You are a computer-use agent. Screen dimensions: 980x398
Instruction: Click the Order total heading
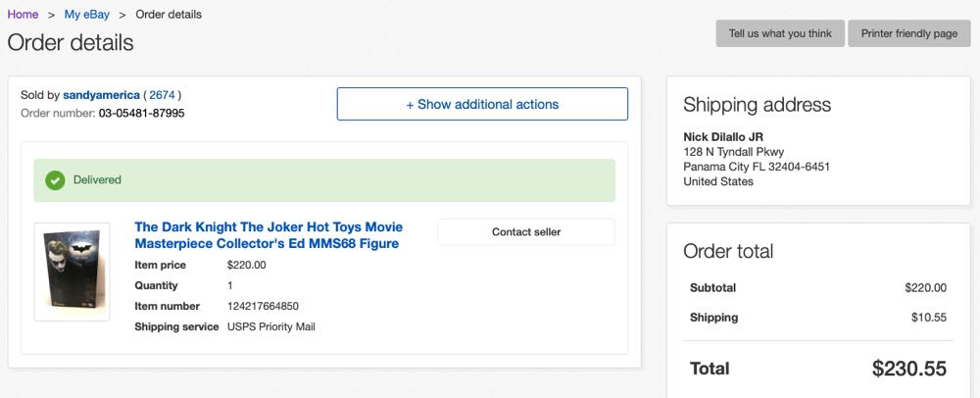tap(728, 251)
